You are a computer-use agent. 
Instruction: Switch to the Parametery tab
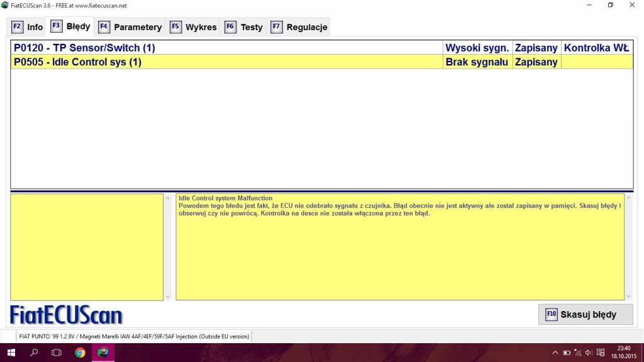[x=130, y=27]
